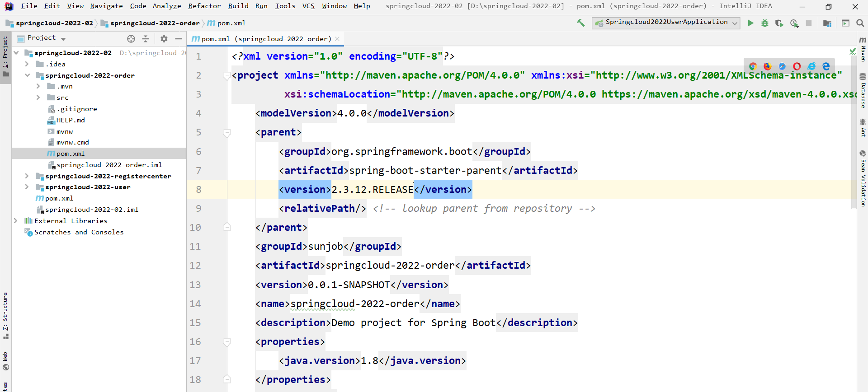Open the Ant tool window
The image size is (868, 392).
click(x=863, y=128)
